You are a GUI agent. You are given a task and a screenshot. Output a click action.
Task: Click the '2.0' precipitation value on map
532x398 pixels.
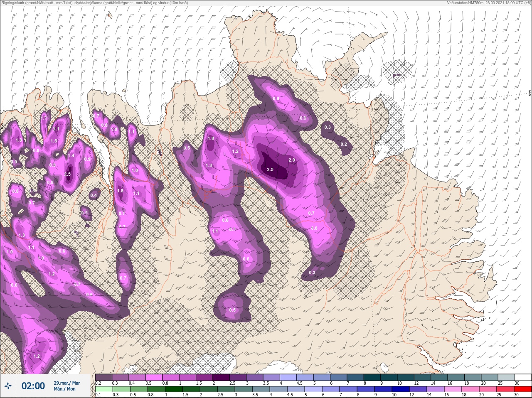[292, 160]
